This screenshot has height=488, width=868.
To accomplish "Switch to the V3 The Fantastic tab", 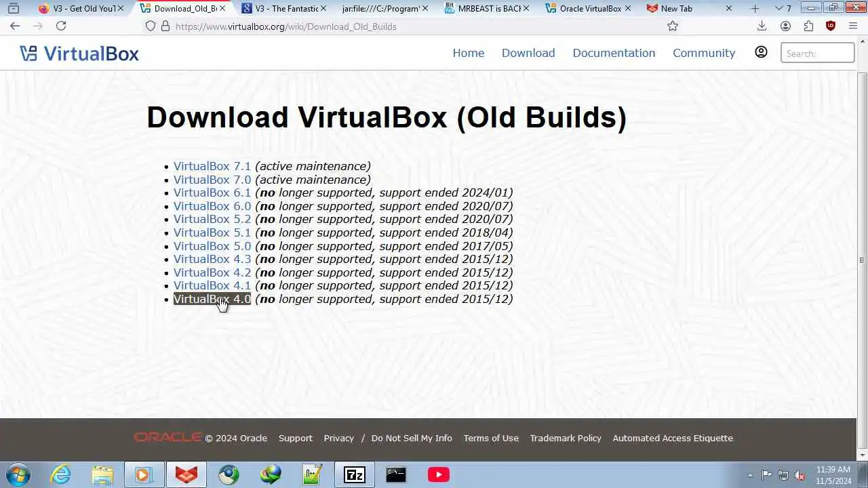I will [285, 8].
